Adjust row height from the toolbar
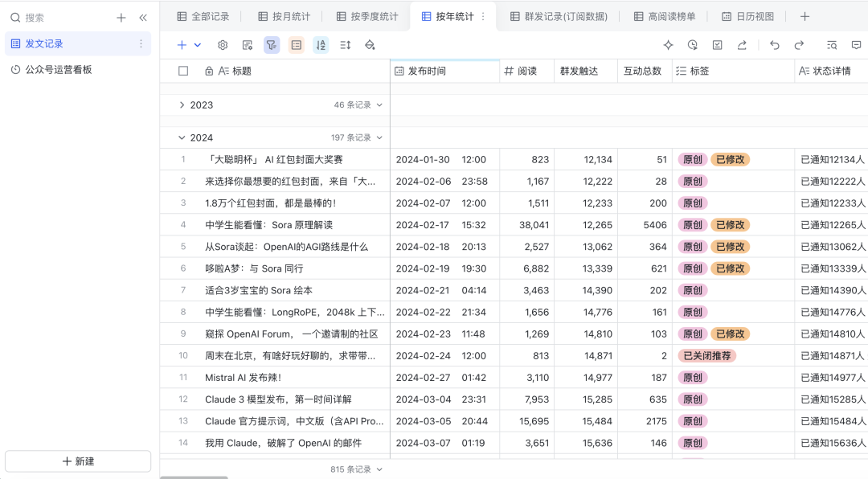 (x=346, y=45)
